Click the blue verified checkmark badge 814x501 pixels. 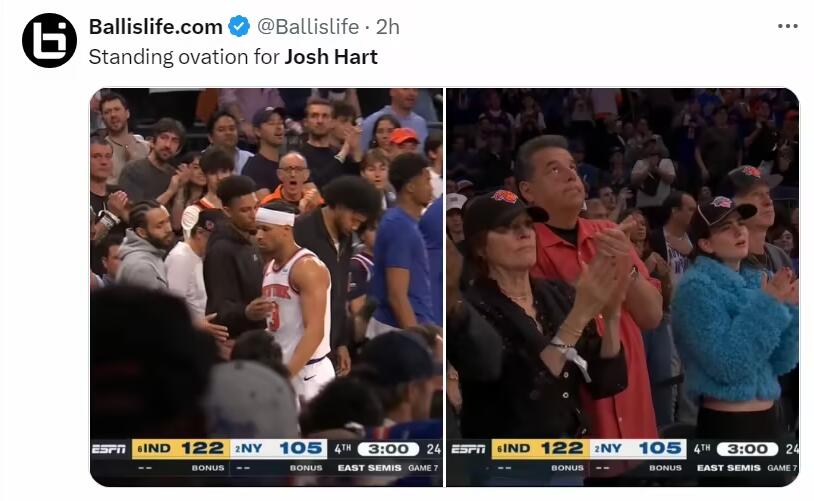(x=239, y=26)
